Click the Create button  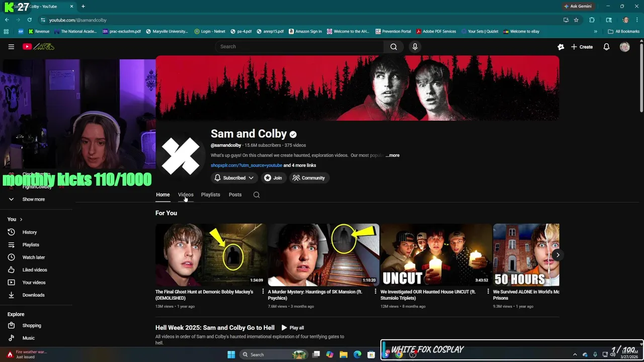582,47
